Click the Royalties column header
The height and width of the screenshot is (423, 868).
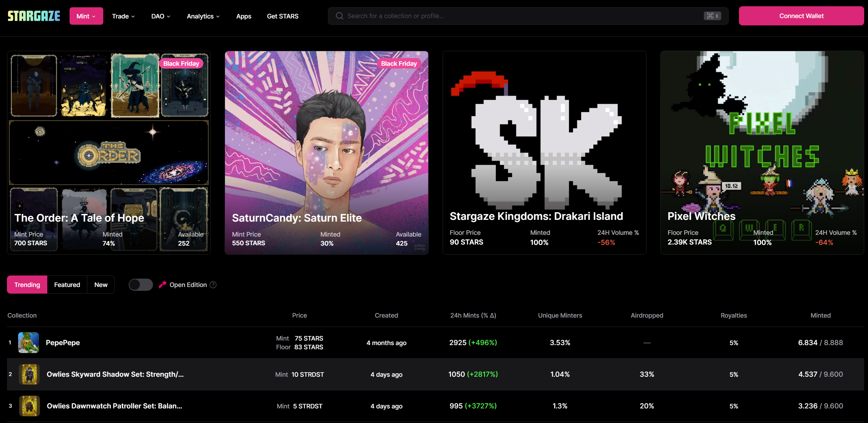[734, 315]
